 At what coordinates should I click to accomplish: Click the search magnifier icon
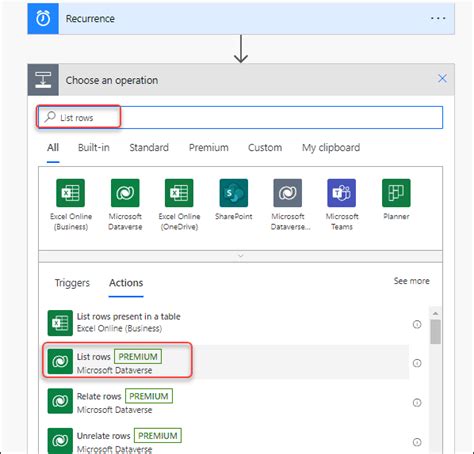coord(50,117)
